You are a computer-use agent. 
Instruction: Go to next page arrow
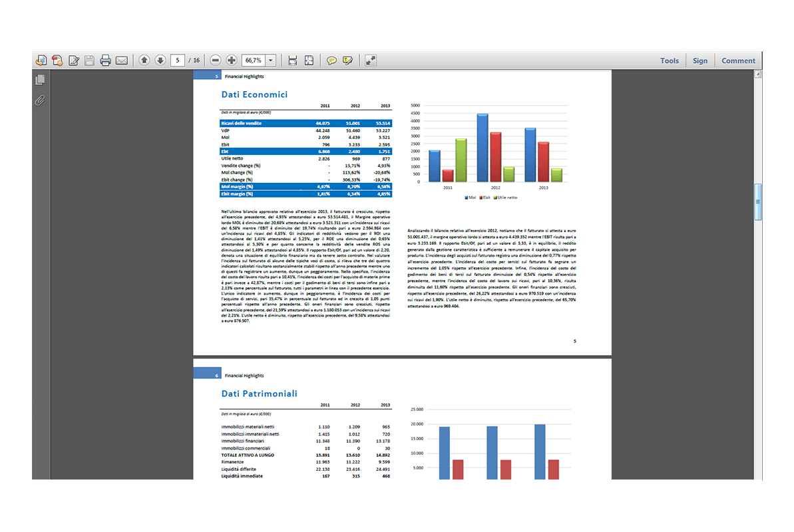(x=160, y=61)
